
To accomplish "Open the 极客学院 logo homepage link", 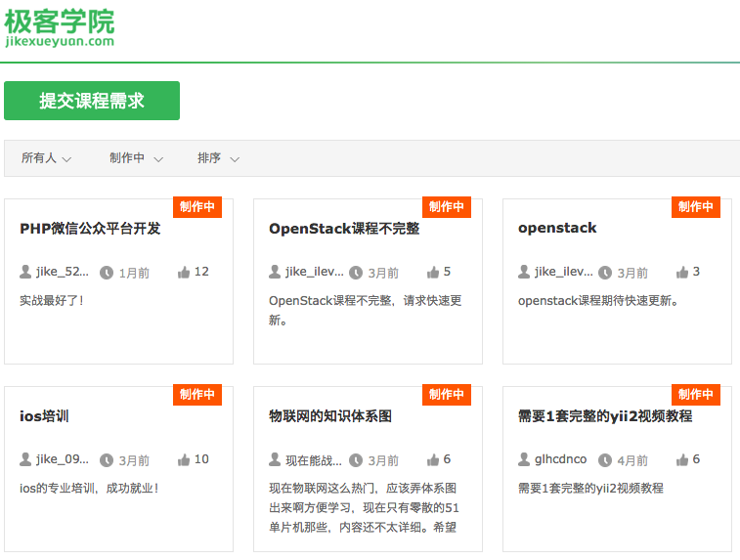I will [x=60, y=26].
